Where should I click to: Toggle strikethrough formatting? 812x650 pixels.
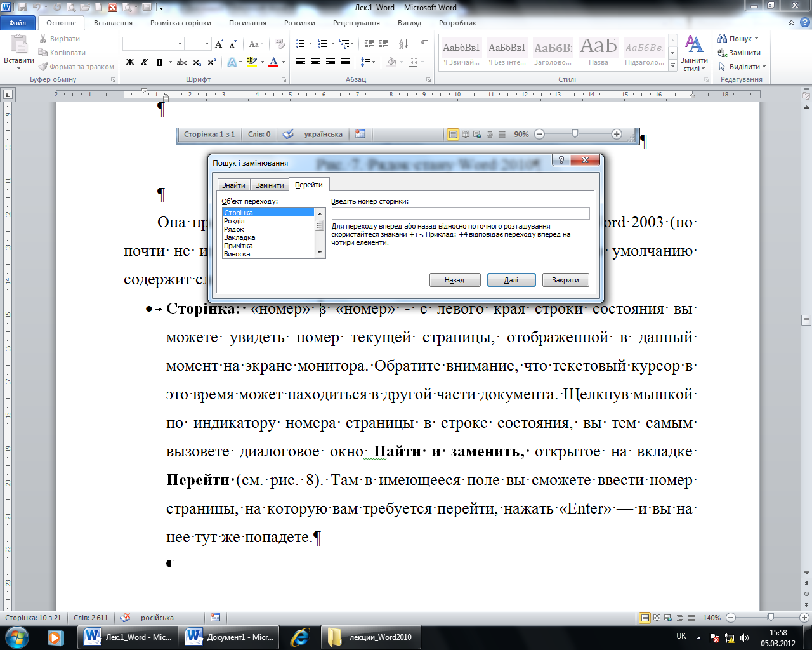(x=182, y=62)
